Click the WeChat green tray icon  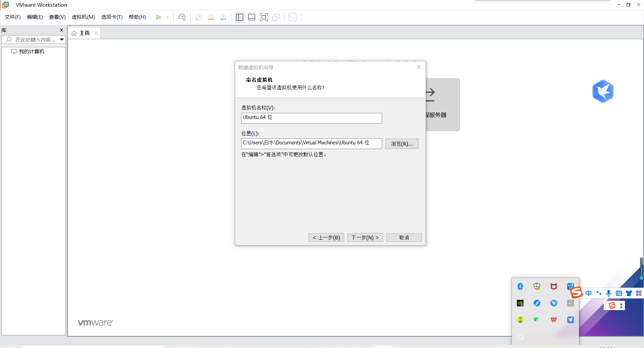click(537, 320)
